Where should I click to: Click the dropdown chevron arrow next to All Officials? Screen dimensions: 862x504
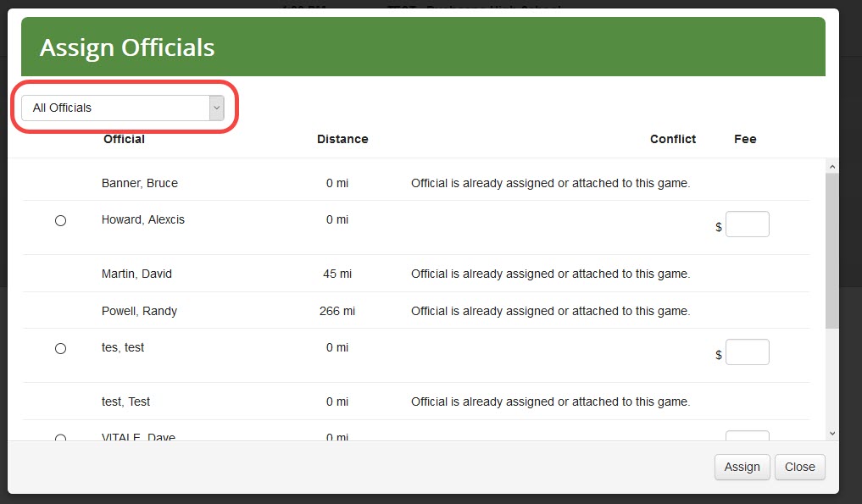[x=217, y=108]
